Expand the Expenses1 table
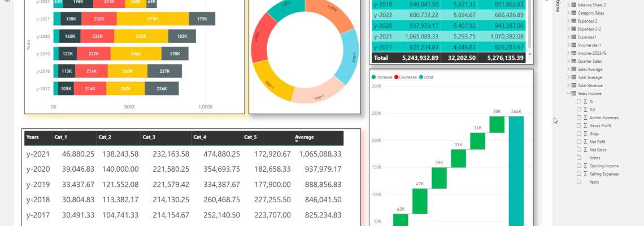 click(569, 37)
